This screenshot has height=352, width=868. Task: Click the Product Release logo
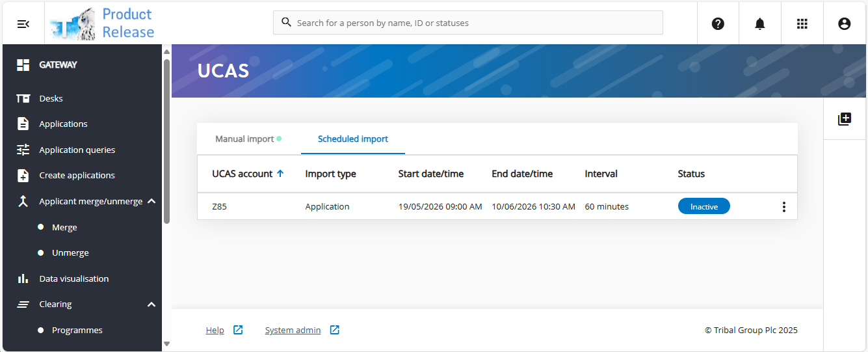[103, 23]
